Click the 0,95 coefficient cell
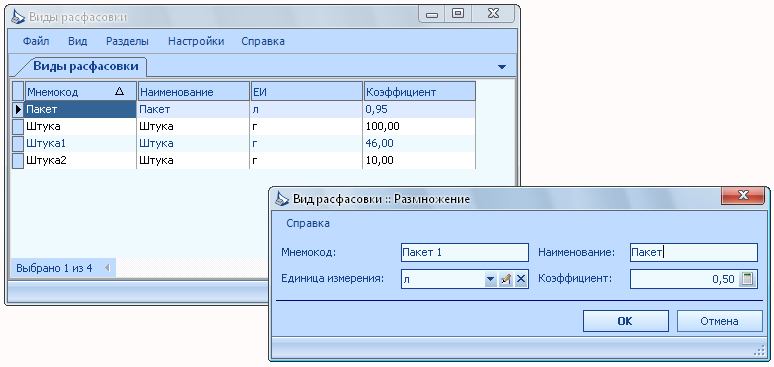This screenshot has width=774, height=367. (x=420, y=110)
